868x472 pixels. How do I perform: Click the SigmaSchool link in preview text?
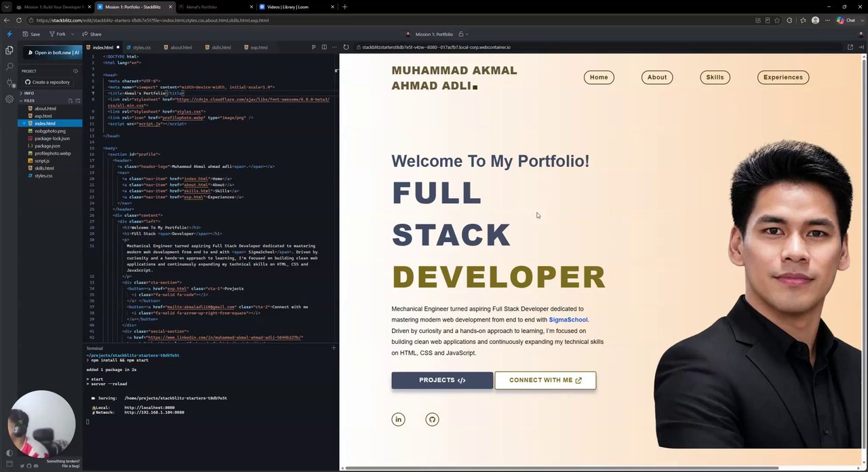click(x=568, y=319)
